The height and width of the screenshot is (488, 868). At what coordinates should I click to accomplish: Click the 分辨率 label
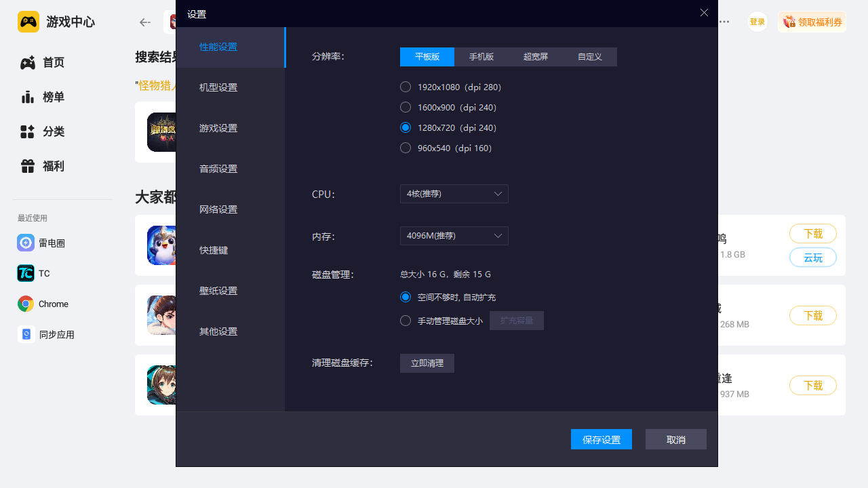pyautogui.click(x=328, y=56)
